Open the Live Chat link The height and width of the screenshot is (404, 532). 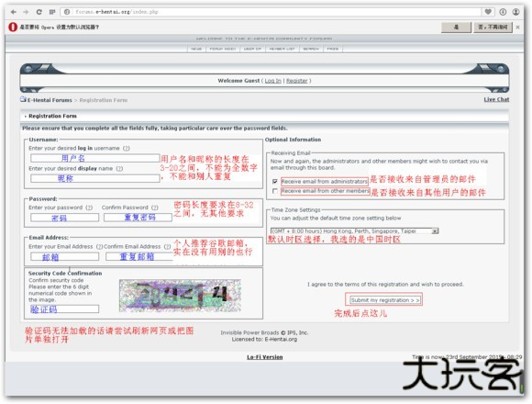point(496,99)
